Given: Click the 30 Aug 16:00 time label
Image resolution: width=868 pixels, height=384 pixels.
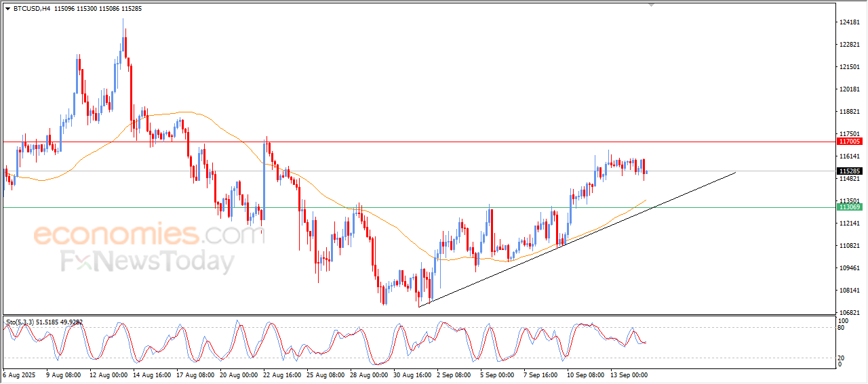Looking at the screenshot, I should (x=412, y=374).
